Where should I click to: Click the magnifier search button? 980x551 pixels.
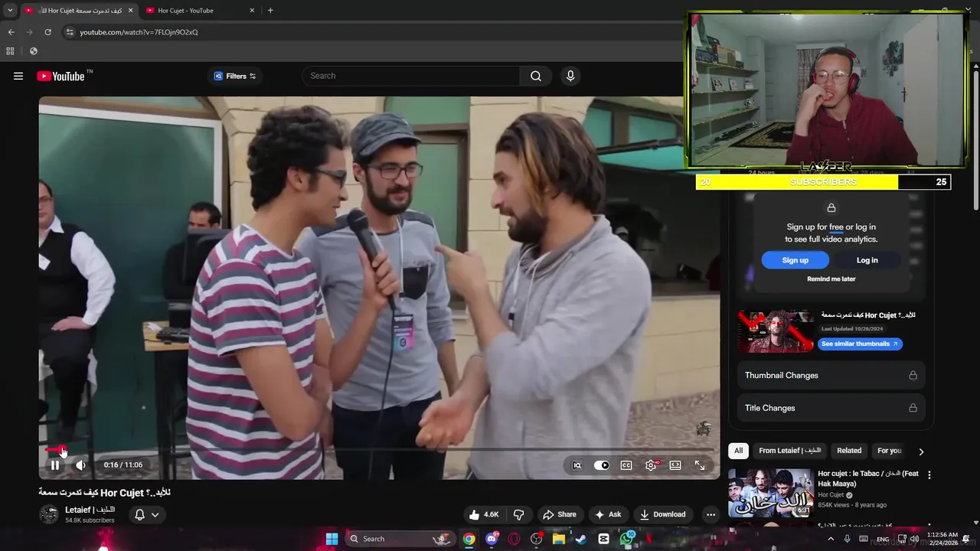pyautogui.click(x=536, y=76)
